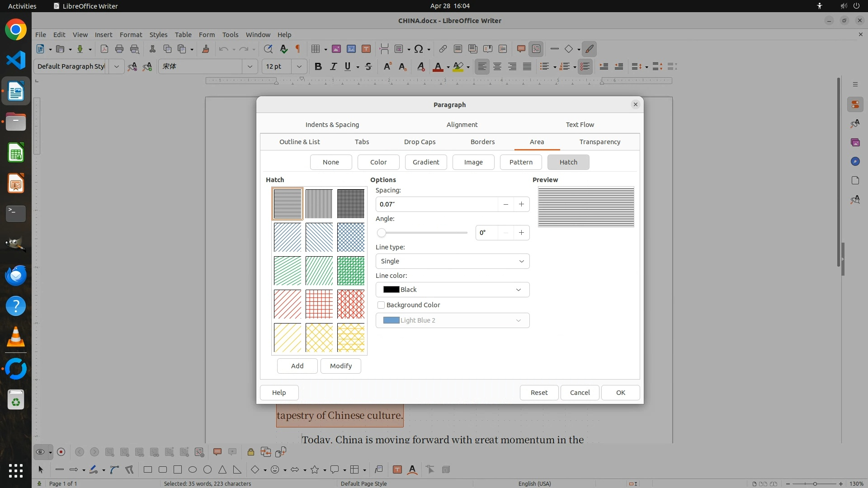Click the Bold formatting icon
Screen dimensions: 868x488
point(318,66)
